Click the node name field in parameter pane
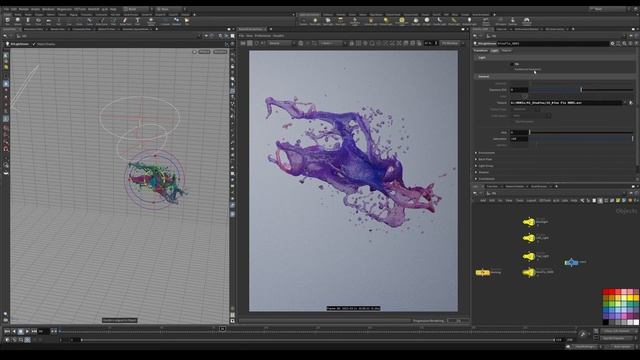Viewport: 640px width, 360px height. (552, 43)
